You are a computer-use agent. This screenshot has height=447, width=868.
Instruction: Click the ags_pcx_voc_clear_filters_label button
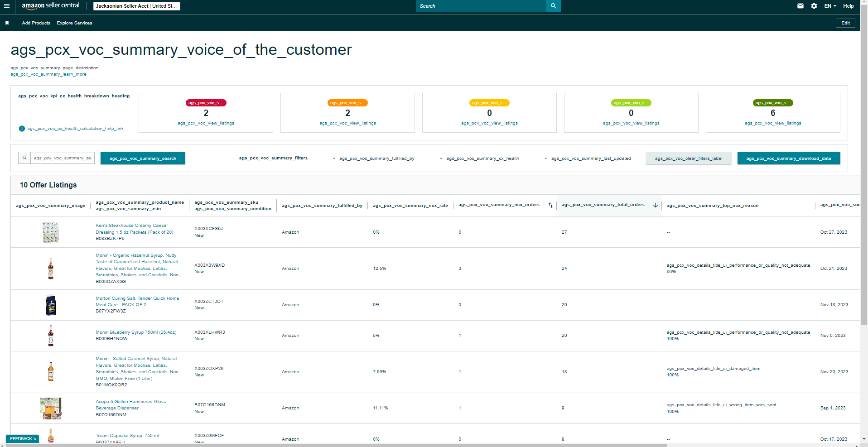(689, 158)
